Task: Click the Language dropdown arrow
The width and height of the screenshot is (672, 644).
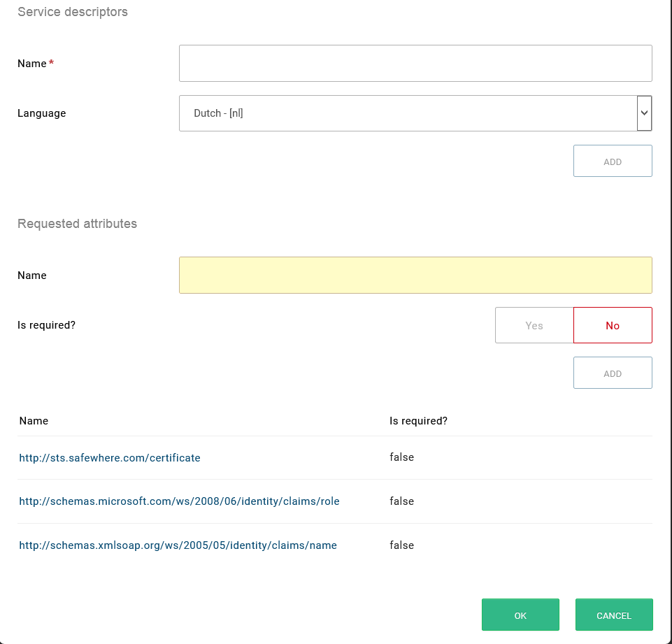Action: click(645, 113)
